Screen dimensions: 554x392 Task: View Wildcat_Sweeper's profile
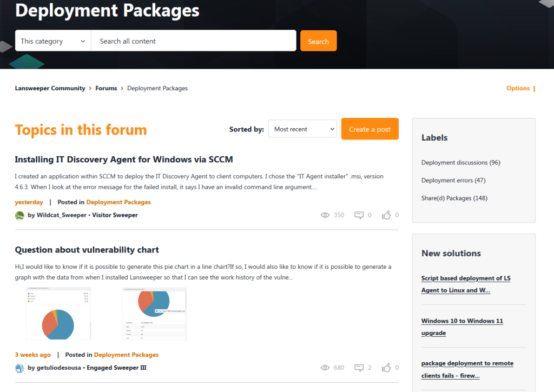point(62,215)
